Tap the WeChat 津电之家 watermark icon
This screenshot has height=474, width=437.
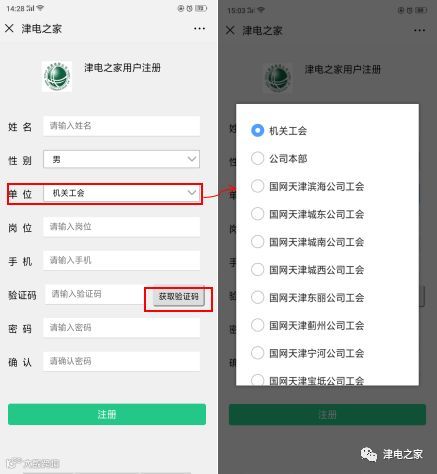coord(368,454)
